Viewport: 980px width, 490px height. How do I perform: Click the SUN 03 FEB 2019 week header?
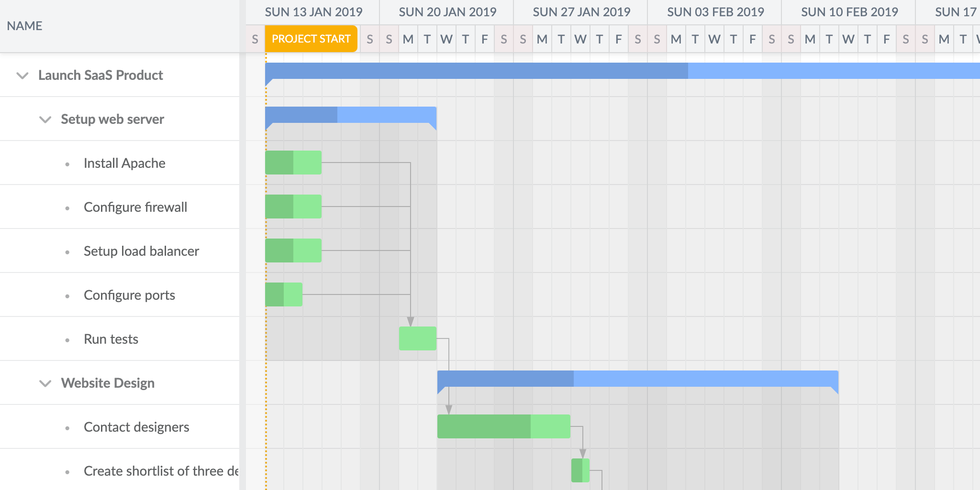(715, 12)
